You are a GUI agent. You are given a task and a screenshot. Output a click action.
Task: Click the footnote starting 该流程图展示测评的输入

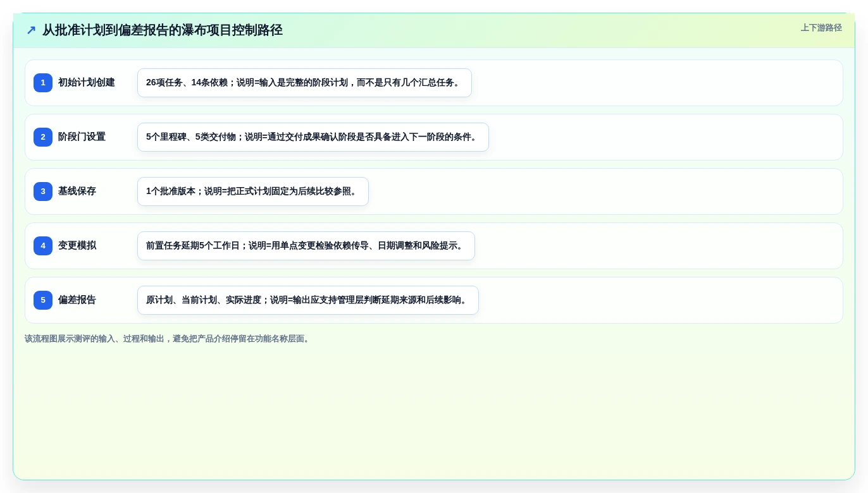(x=168, y=339)
